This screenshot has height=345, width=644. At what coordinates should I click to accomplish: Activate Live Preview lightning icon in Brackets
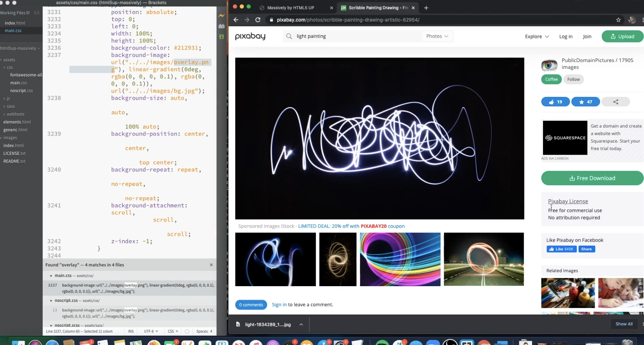[x=222, y=16]
